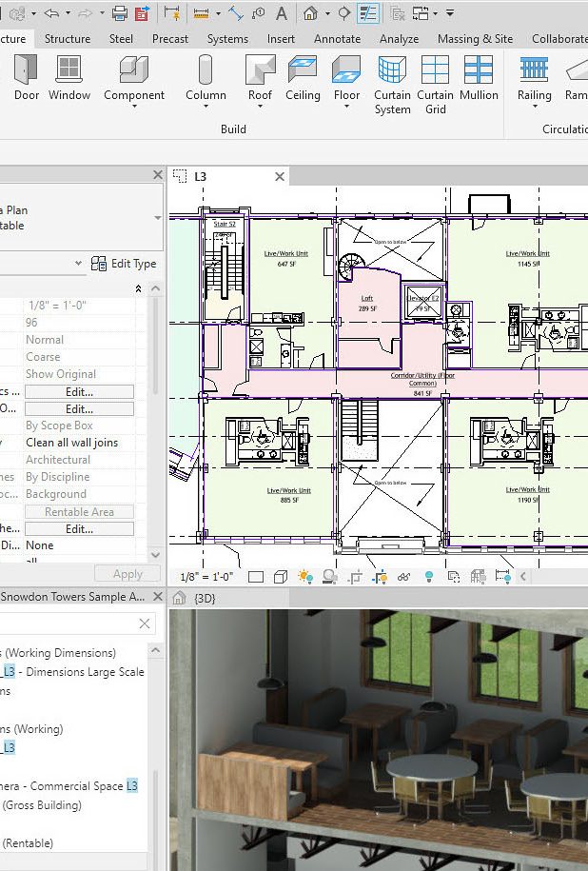The height and width of the screenshot is (871, 588).
Task: Pick the Mullion tool
Action: click(479, 78)
